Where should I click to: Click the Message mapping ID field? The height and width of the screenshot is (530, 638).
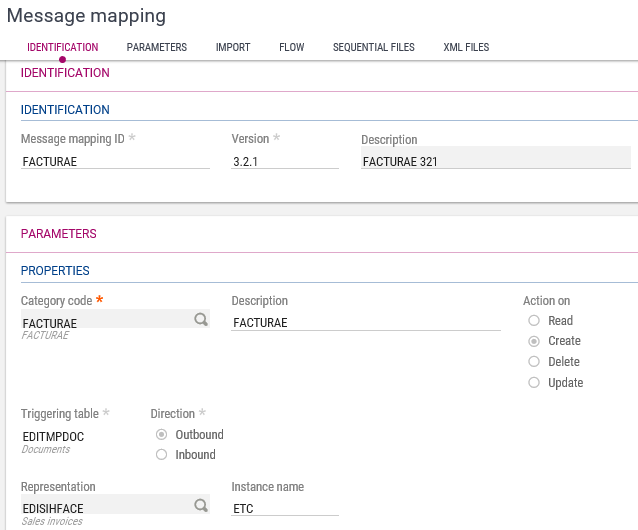(114, 161)
